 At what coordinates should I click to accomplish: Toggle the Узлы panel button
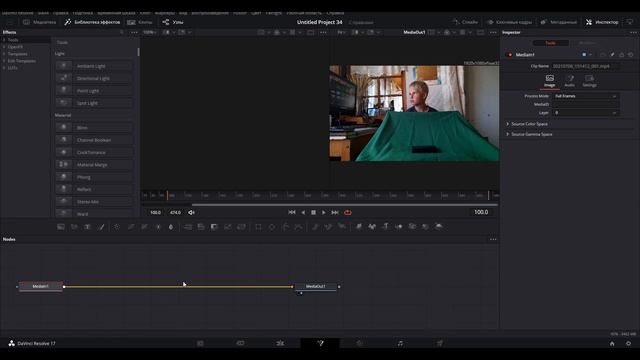coord(173,22)
